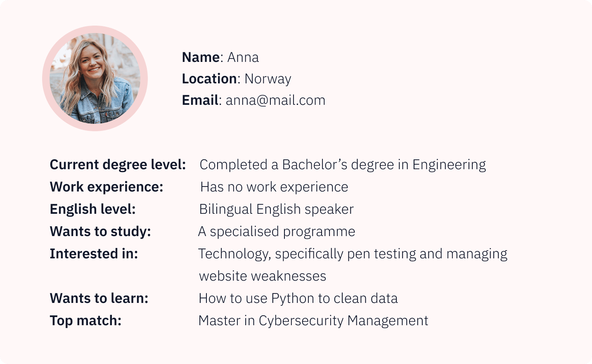This screenshot has width=592, height=364.
Task: Select the name value Anna
Action: (x=243, y=57)
